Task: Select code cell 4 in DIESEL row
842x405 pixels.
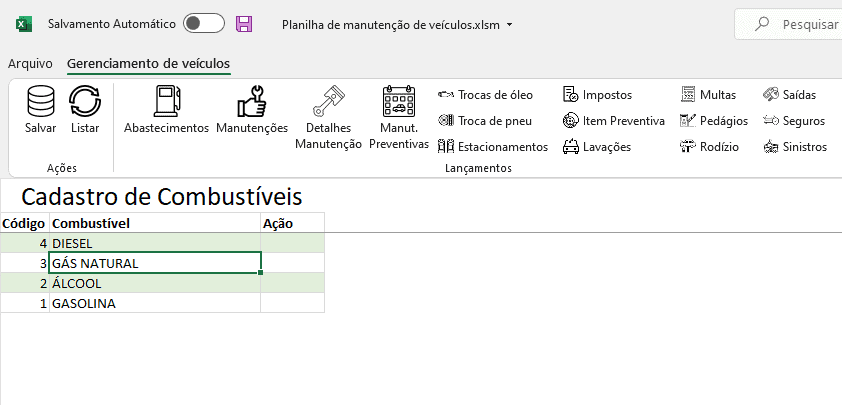Action: [25, 243]
